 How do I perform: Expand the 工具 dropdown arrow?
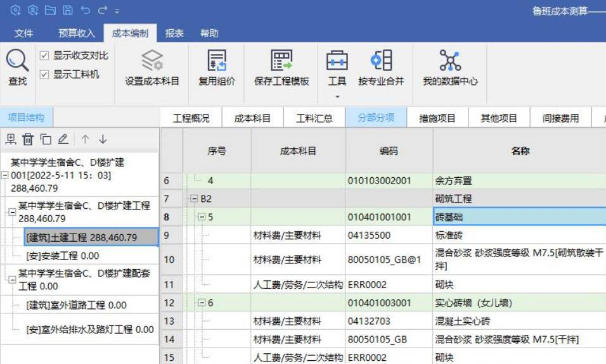coord(337,96)
